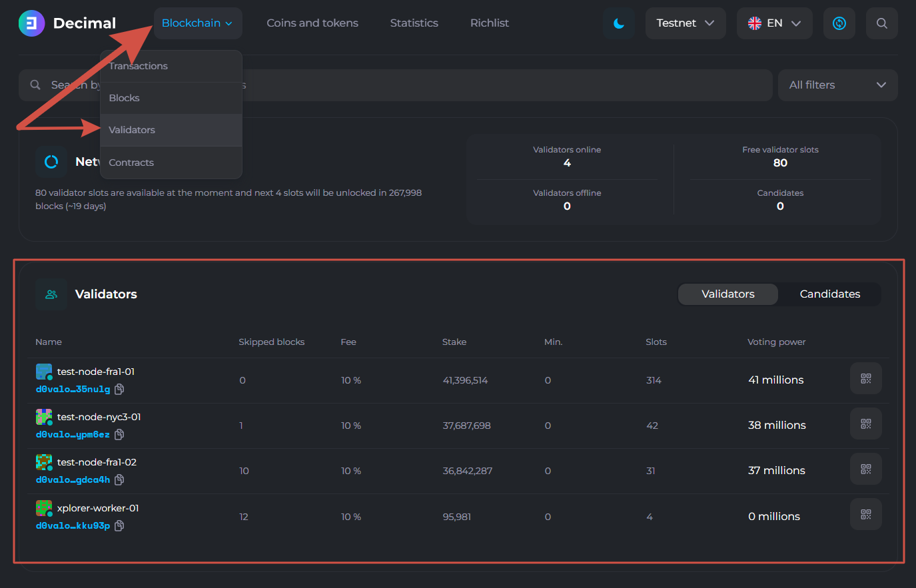Switch to the Validators tab
Viewport: 916px width, 588px height.
(728, 294)
